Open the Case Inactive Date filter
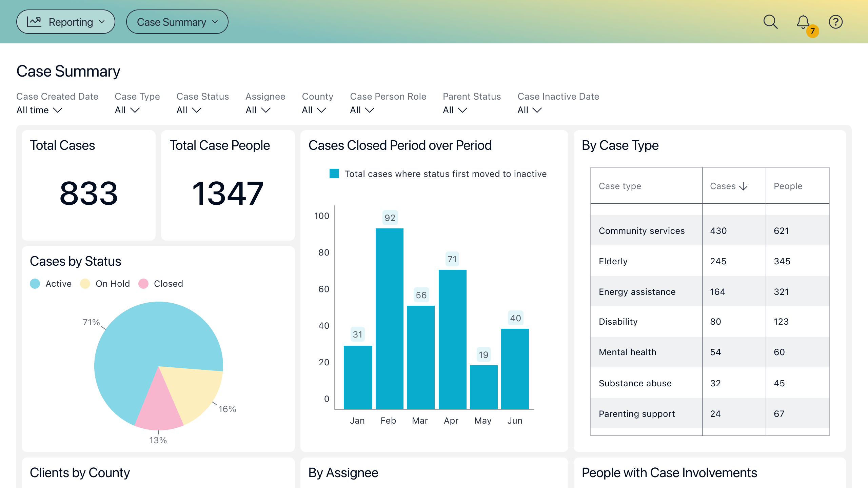Image resolution: width=868 pixels, height=488 pixels. [x=530, y=110]
